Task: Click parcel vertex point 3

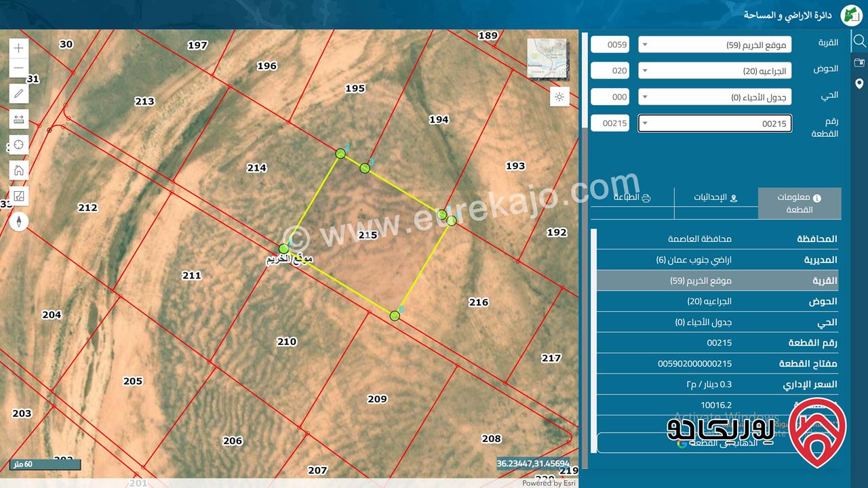Action: pos(365,168)
